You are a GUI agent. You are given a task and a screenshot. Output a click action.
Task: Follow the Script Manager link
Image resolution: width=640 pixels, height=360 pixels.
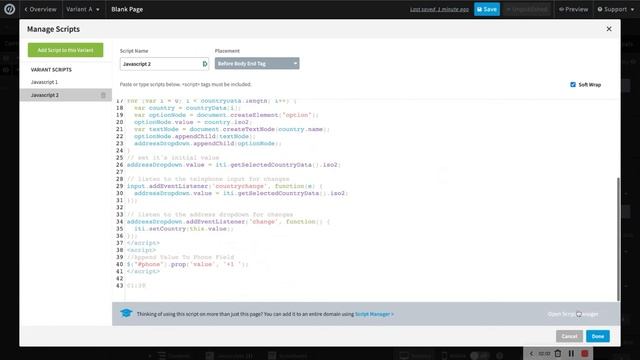tap(374, 314)
